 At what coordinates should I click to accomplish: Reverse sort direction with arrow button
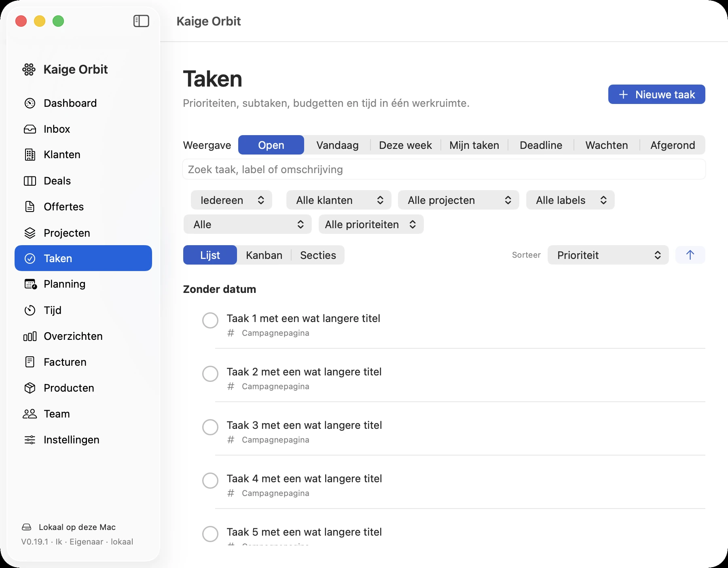coord(690,255)
